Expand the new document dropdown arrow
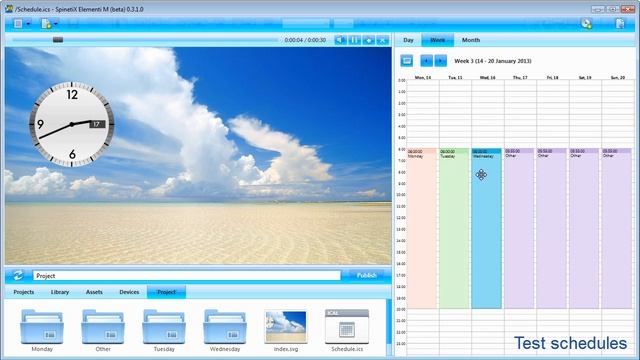The width and height of the screenshot is (640, 360). 56,24
